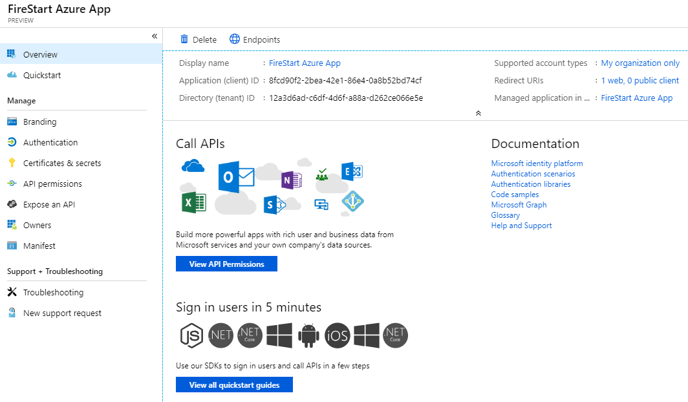The width and height of the screenshot is (688, 402).
Task: Click the iOS quickstart icon
Action: pos(337,336)
